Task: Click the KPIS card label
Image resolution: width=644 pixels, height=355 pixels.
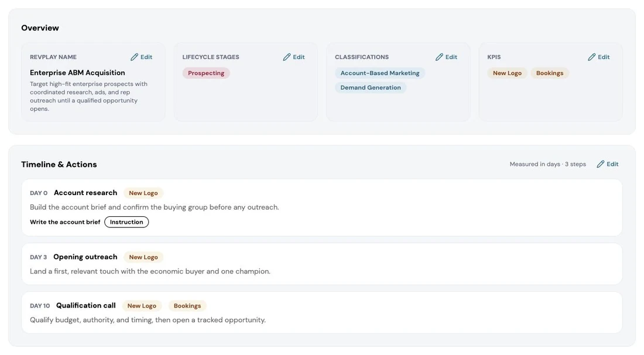Action: [494, 57]
